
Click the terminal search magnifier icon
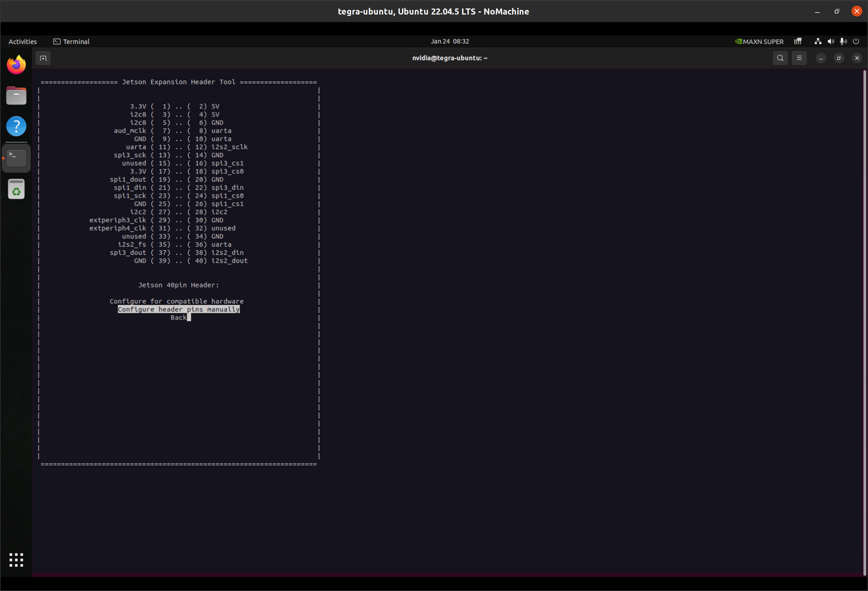click(x=780, y=58)
